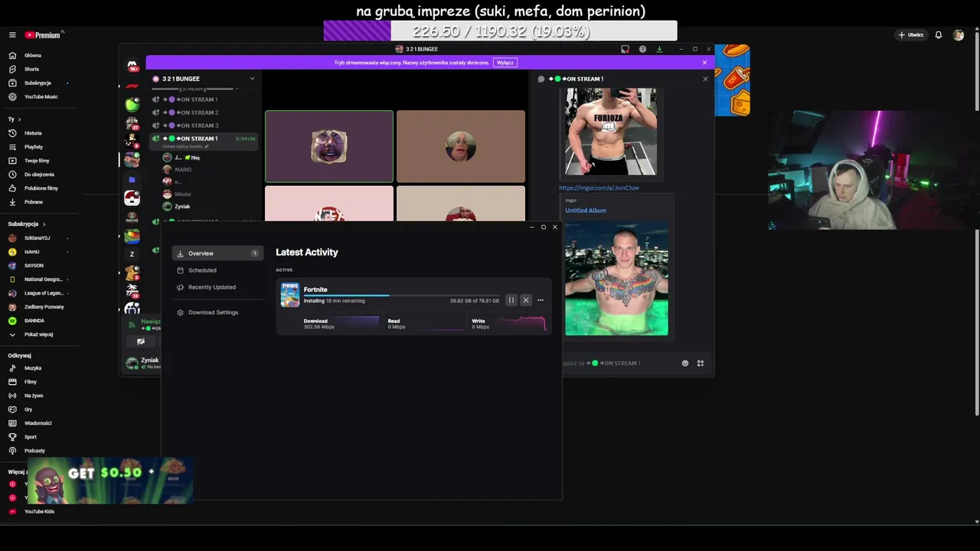Image resolution: width=980 pixels, height=551 pixels.
Task: Click the YouTube Utwórz create button
Action: 911,35
